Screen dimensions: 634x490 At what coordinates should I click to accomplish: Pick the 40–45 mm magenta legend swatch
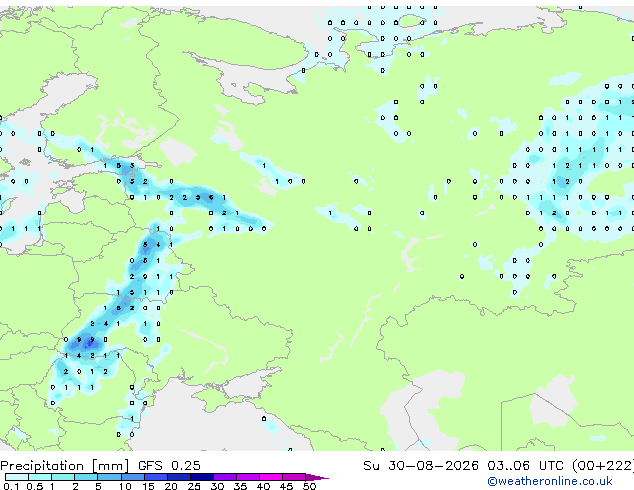coord(271,477)
